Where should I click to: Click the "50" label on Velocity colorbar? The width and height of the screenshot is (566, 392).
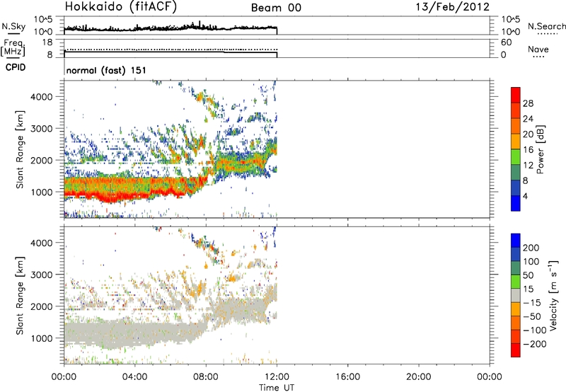pos(528,275)
